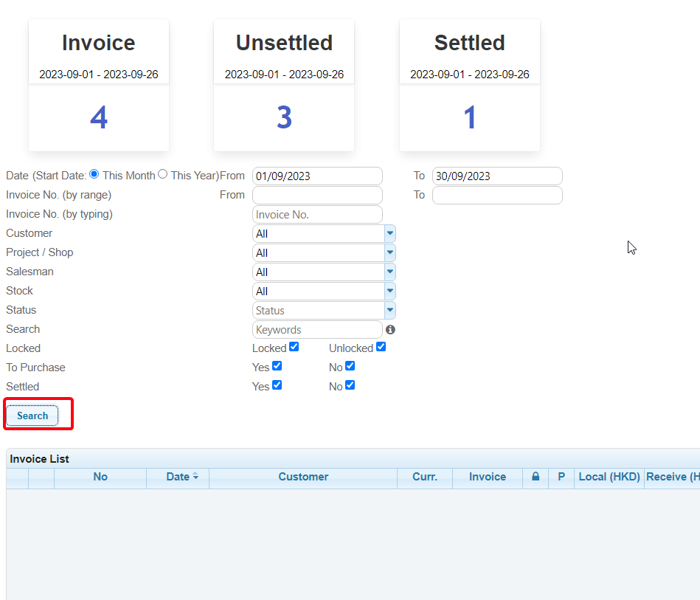Open the Stock dropdown arrow

(389, 292)
